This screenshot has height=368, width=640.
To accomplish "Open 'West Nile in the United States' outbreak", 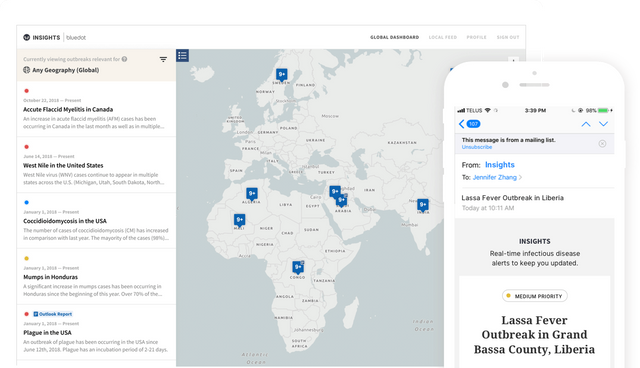I will tap(63, 165).
